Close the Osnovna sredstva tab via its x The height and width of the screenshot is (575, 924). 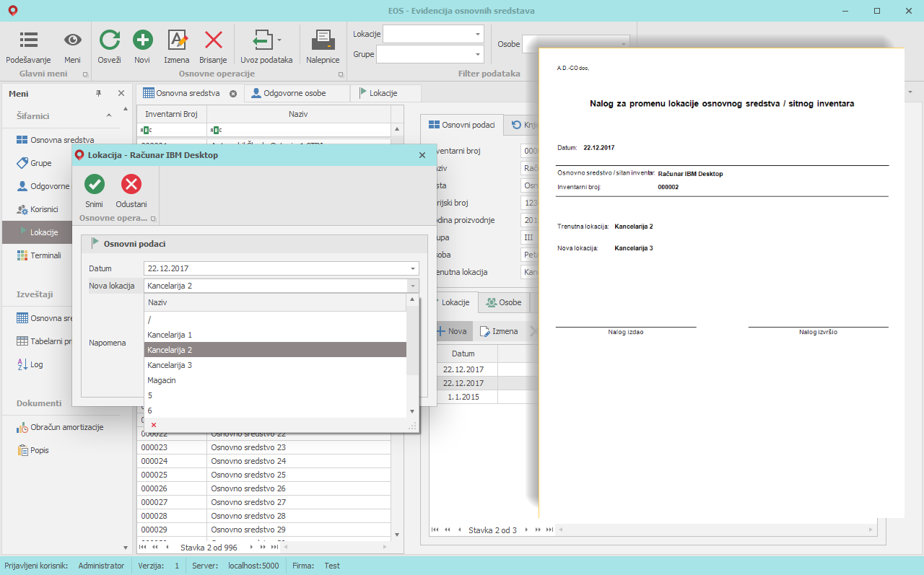(233, 94)
